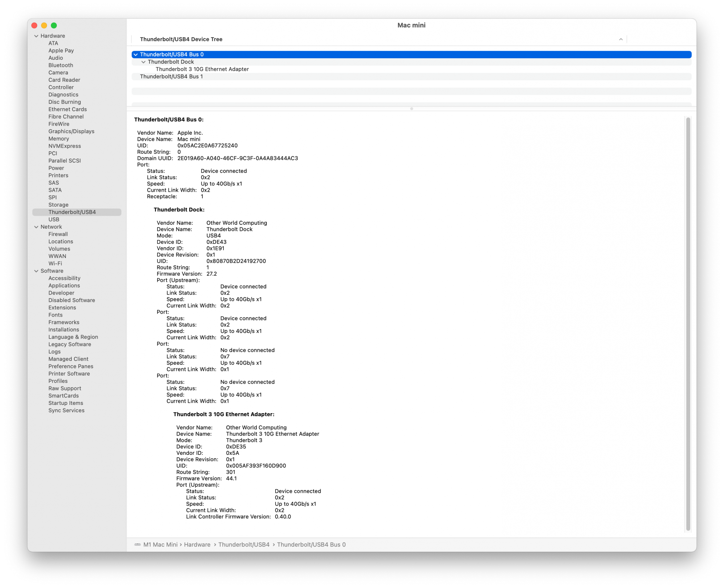Click the yellow minimize window button

click(44, 25)
